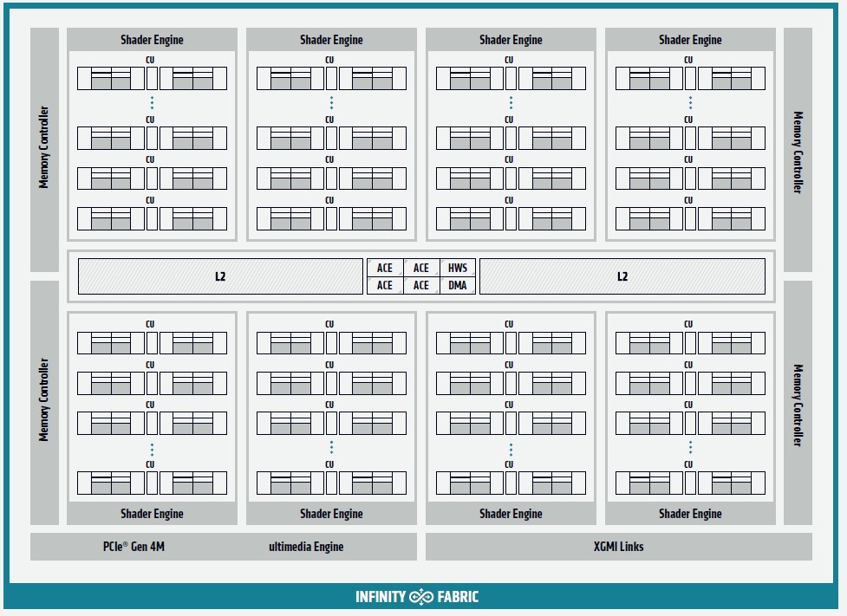Click the FABRIC word in the bottom banner

coord(458,597)
